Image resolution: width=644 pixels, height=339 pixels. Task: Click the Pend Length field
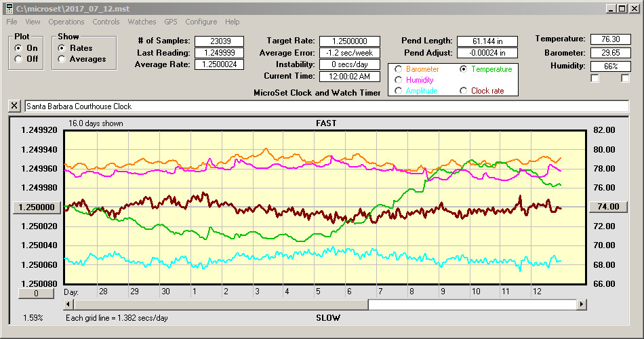click(x=487, y=41)
